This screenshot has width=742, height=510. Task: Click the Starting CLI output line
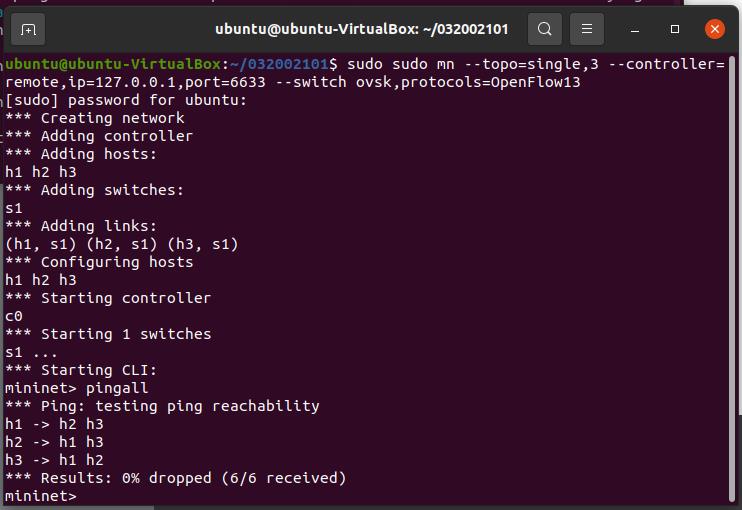click(81, 370)
